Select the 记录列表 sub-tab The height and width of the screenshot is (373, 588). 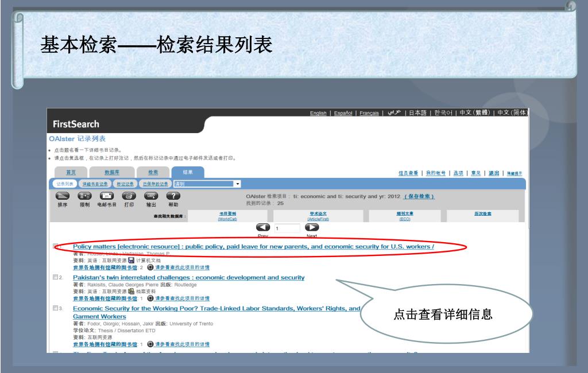pos(65,184)
